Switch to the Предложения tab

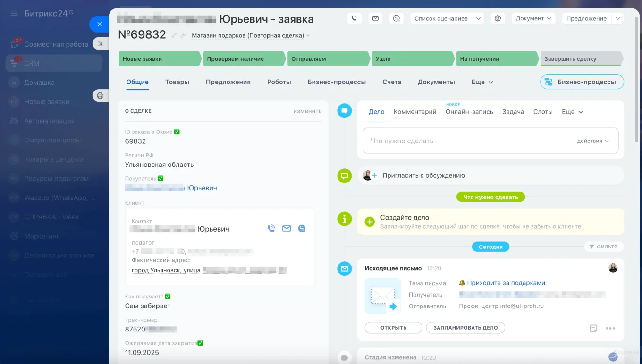pos(228,82)
